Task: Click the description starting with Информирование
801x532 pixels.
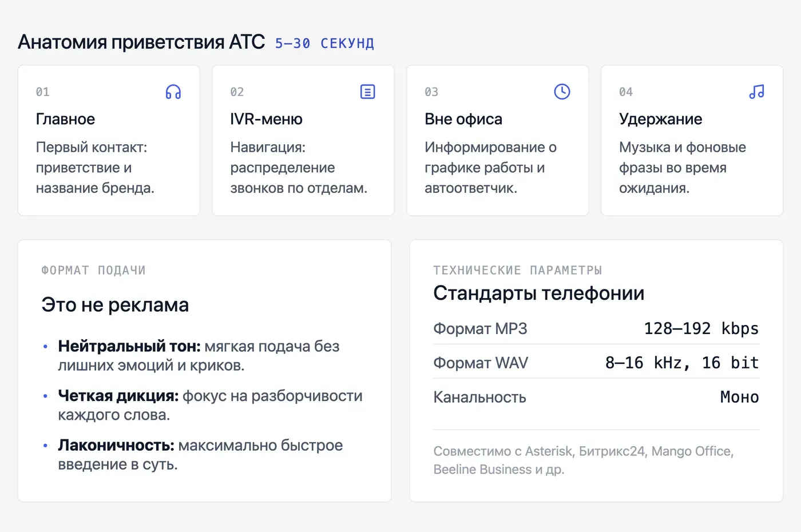Action: (x=491, y=168)
